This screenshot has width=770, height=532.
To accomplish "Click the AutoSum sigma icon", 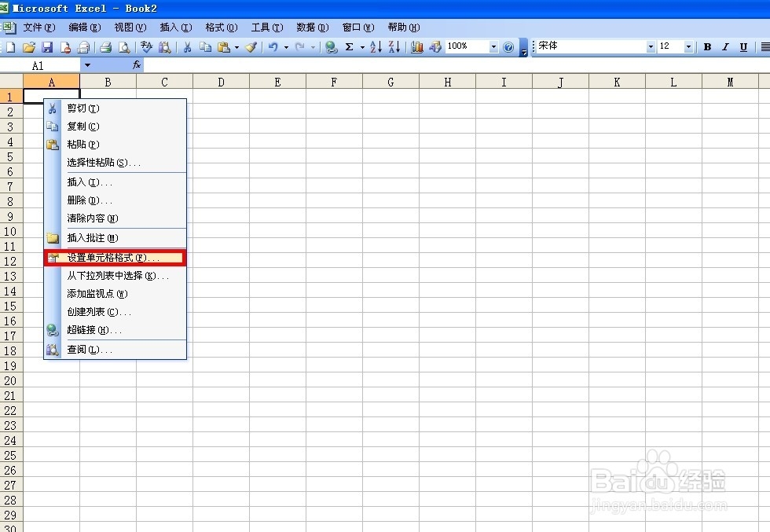I will [x=350, y=47].
